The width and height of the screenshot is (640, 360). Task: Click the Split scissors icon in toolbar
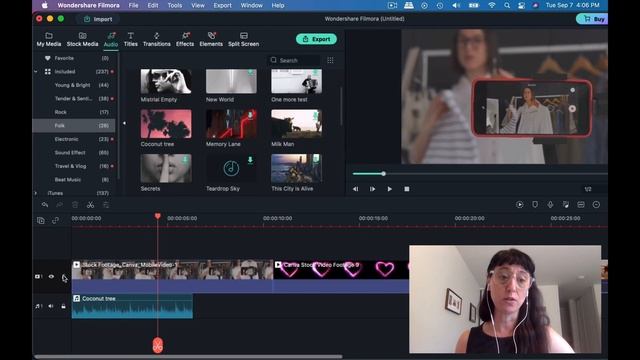tap(90, 205)
